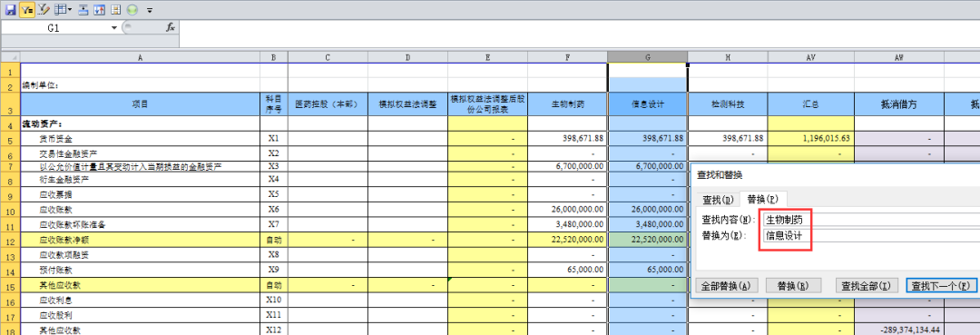Click the X12 code cell

click(x=274, y=330)
